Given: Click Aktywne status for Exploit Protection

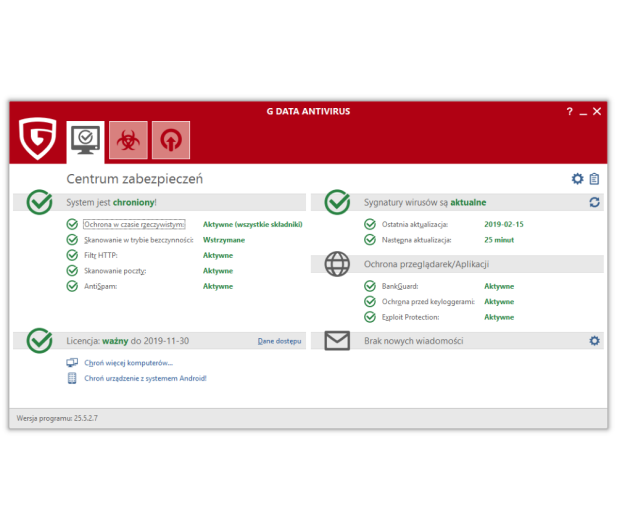Looking at the screenshot, I should click(499, 317).
